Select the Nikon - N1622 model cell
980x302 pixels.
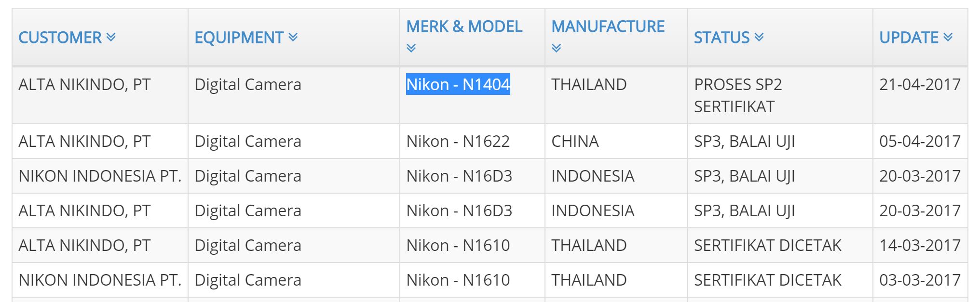[x=458, y=142]
